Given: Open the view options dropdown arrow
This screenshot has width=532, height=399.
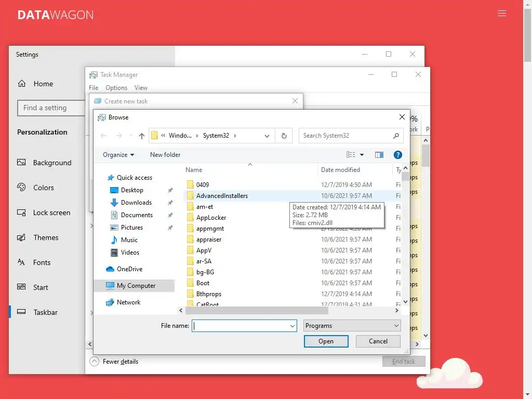Looking at the screenshot, I should point(362,155).
